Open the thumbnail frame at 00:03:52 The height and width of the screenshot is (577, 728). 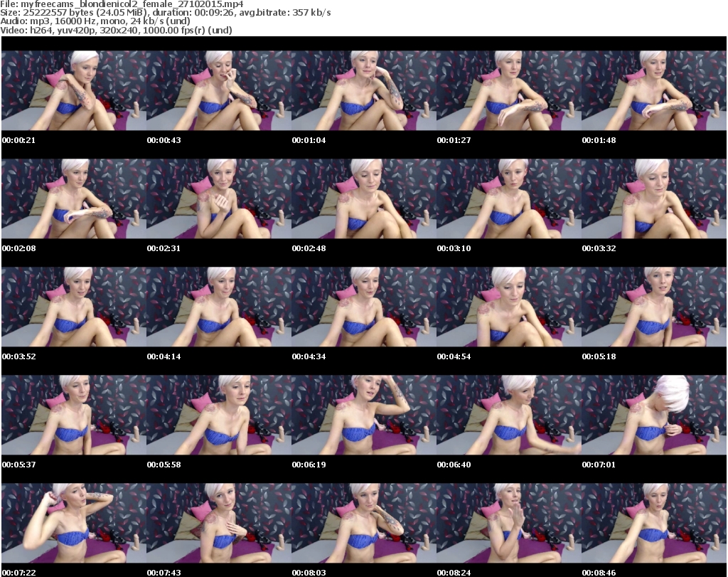point(74,307)
